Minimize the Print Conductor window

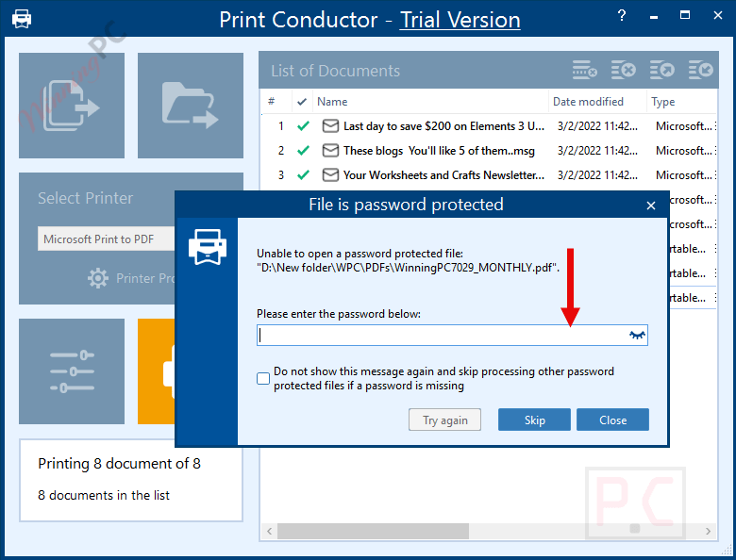654,16
